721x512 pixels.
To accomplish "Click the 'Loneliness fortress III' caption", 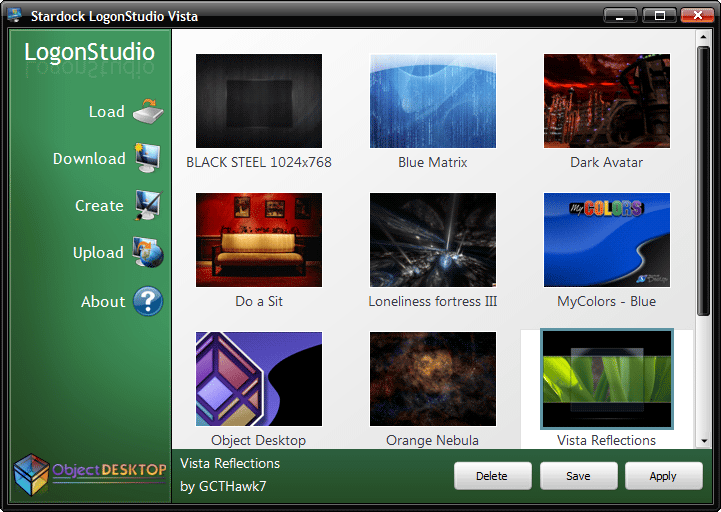I will coord(433,301).
